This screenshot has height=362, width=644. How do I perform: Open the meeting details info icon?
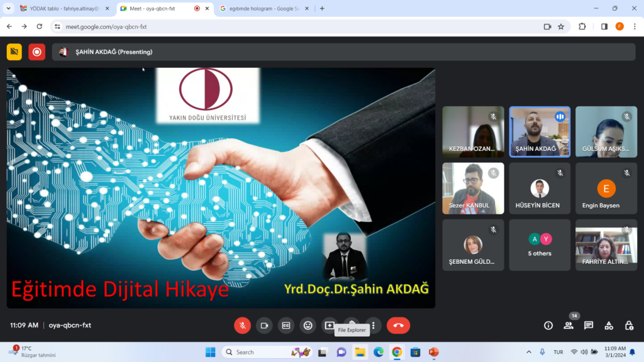[x=548, y=326]
